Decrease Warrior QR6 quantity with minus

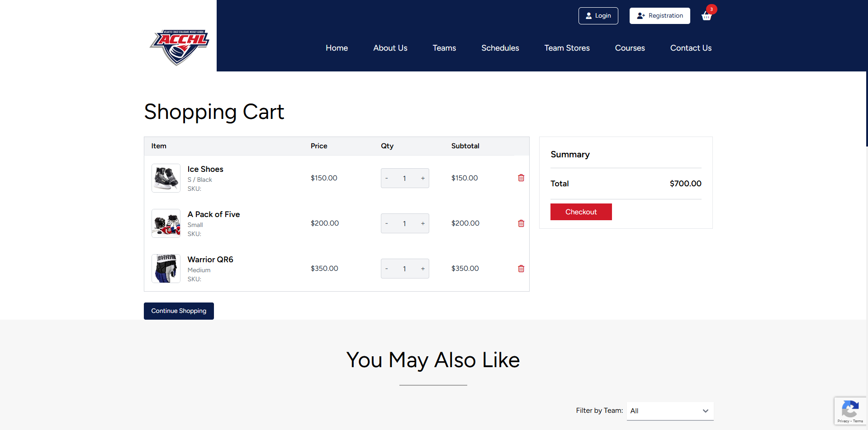tap(387, 268)
